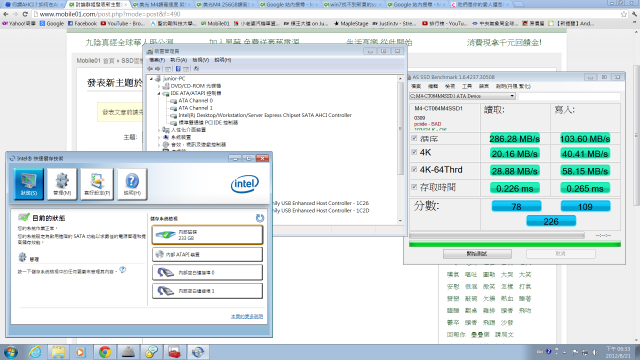The image size is (640, 360).
Task: Open the Status (S) tab in Intel Rapid Storage
Action: pyautogui.click(x=29, y=184)
